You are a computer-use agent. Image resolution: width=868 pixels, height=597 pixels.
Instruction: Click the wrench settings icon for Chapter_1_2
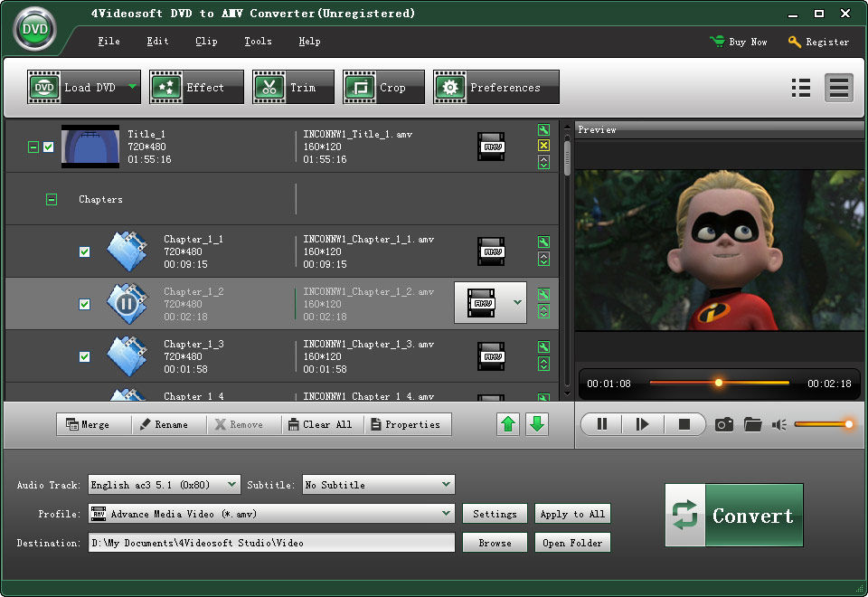click(x=543, y=295)
